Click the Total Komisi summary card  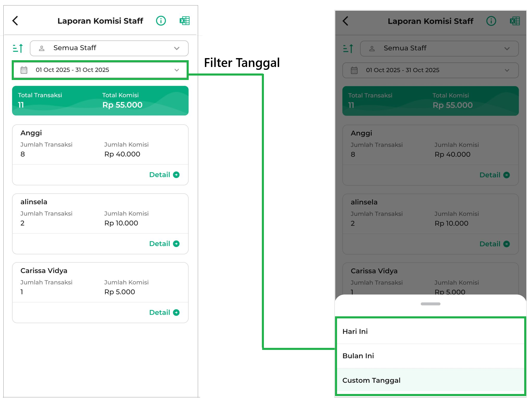pyautogui.click(x=122, y=101)
